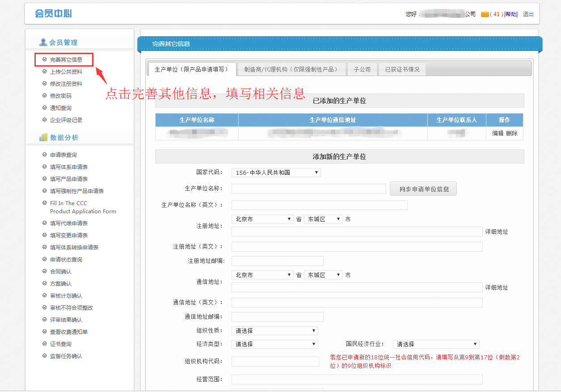Open the 国家代码 country dropdown
Image resolution: width=561 pixels, height=392 pixels.
[x=276, y=173]
